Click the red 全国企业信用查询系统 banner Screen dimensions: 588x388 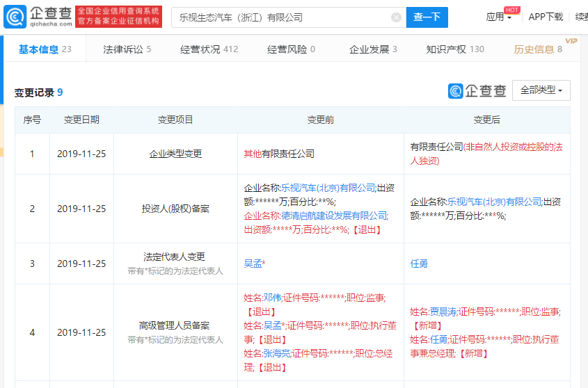[x=118, y=17]
